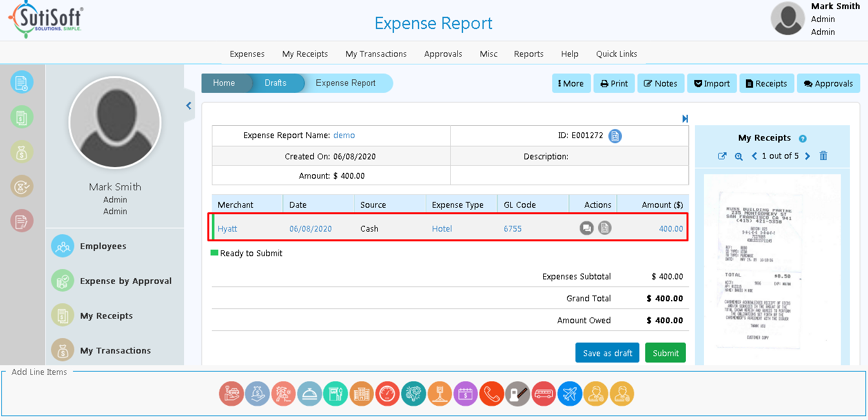This screenshot has height=420, width=868.
Task: Click the 400.00 amount link in Hyatt row
Action: [x=671, y=229]
